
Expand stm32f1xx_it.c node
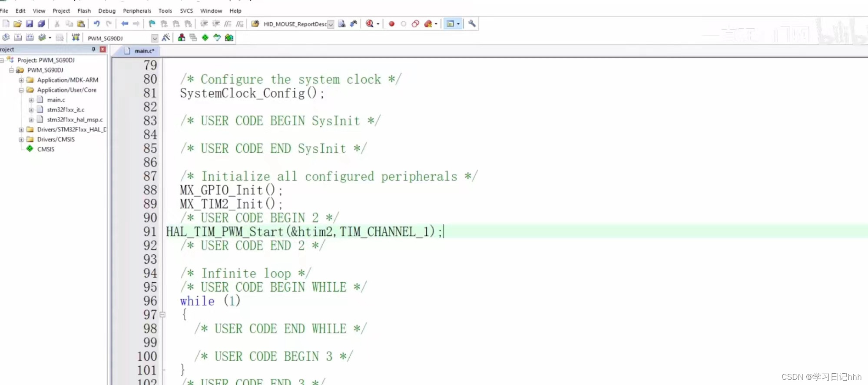[31, 110]
